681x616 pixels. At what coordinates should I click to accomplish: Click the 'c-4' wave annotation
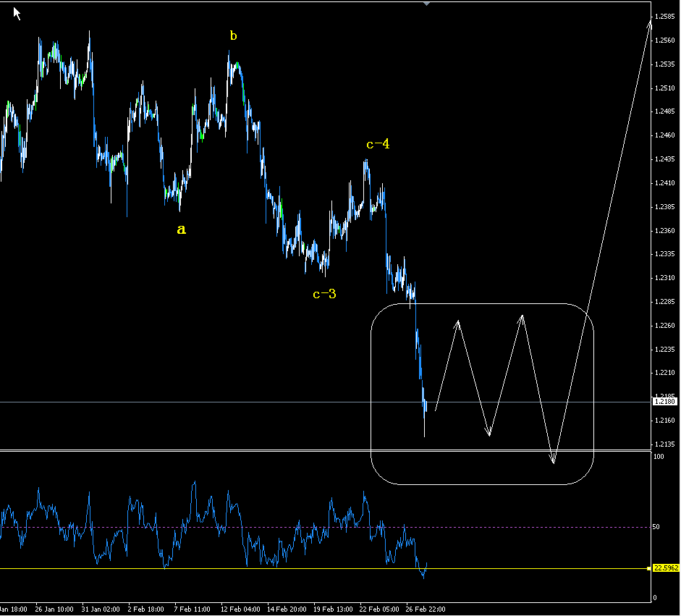click(x=377, y=145)
